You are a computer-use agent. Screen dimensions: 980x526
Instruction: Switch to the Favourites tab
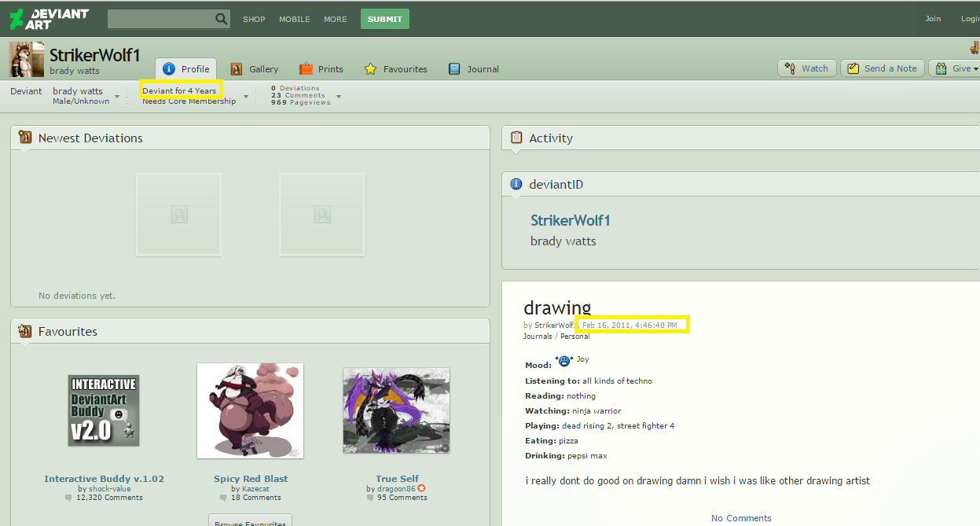pos(396,69)
